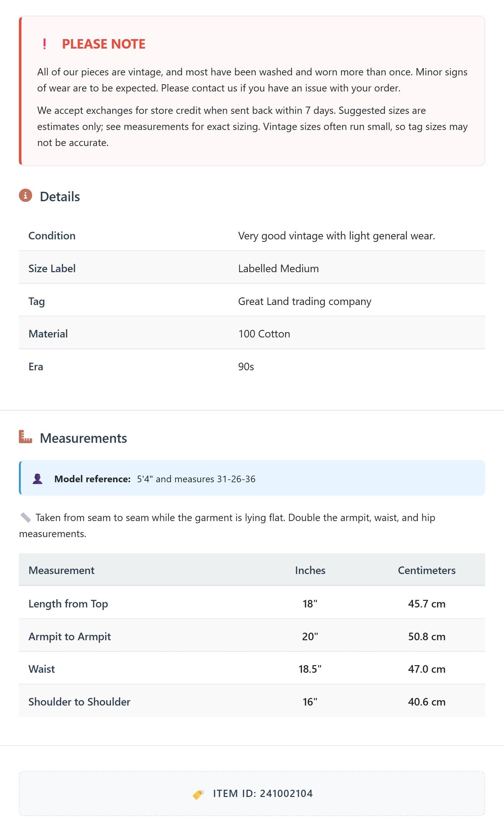Click the Details info circle icon

click(25, 195)
